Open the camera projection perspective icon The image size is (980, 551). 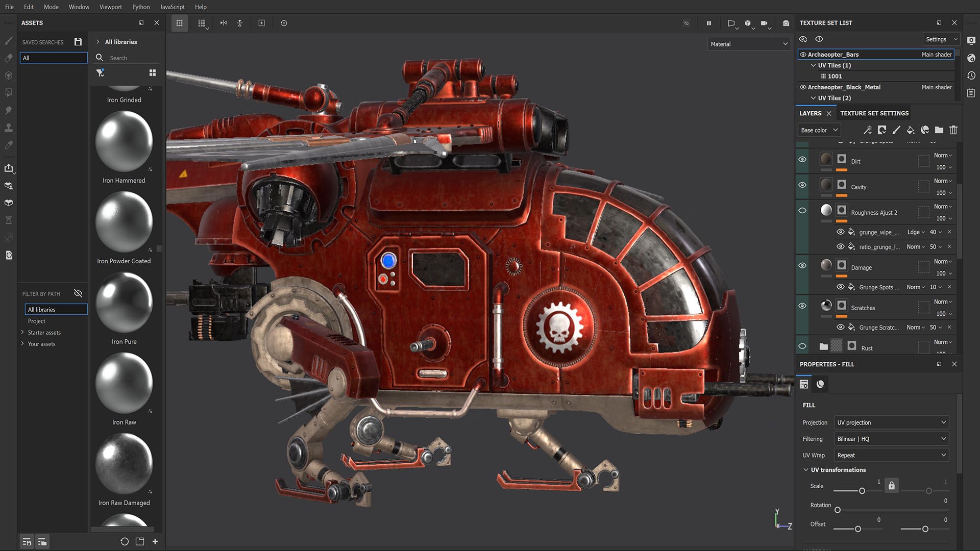(731, 23)
